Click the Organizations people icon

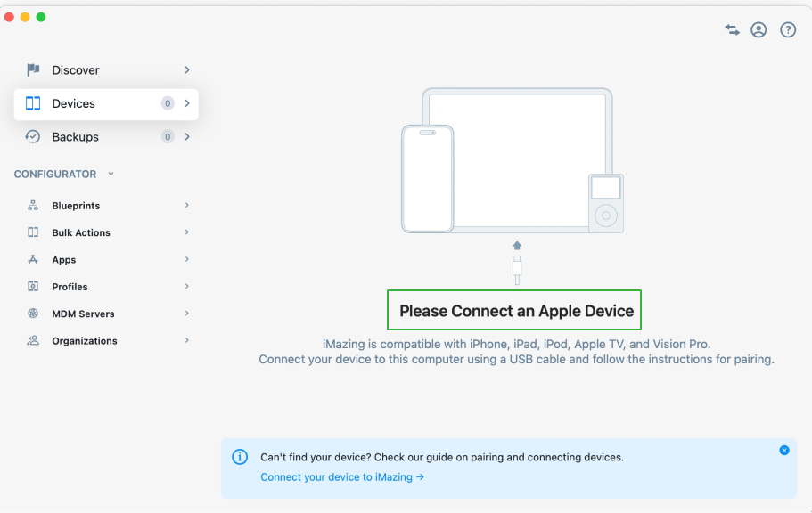click(x=33, y=341)
